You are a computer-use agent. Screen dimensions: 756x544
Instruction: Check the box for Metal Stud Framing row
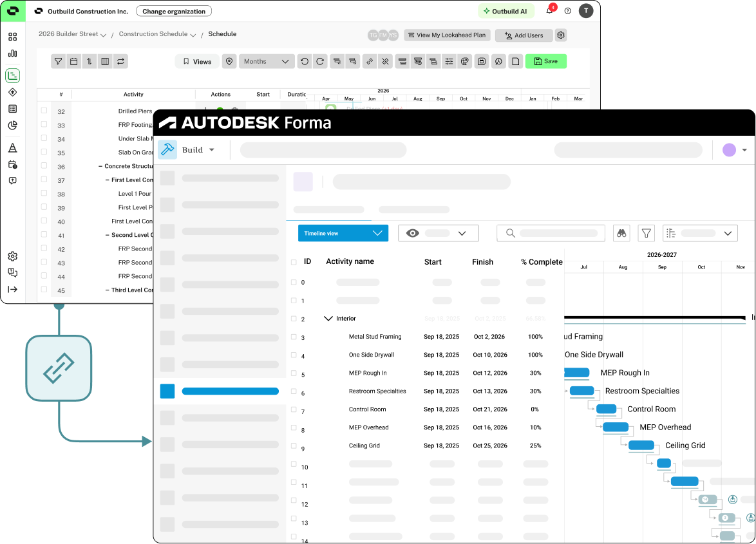(x=294, y=337)
